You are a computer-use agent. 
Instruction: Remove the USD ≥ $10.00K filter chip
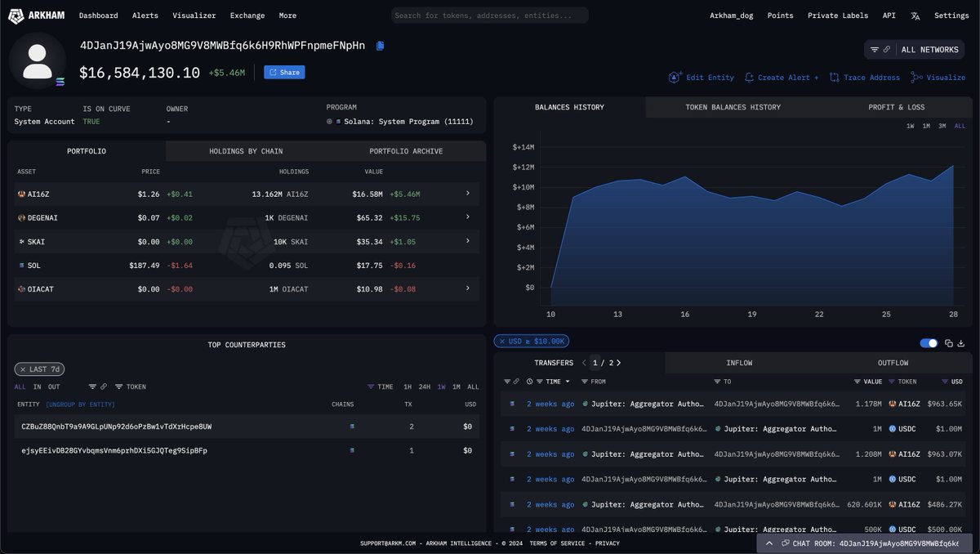(x=501, y=341)
